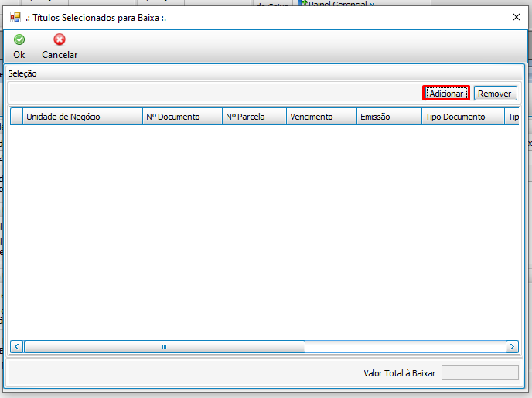This screenshot has width=532, height=398.
Task: Click the Remover button
Action: click(x=495, y=93)
